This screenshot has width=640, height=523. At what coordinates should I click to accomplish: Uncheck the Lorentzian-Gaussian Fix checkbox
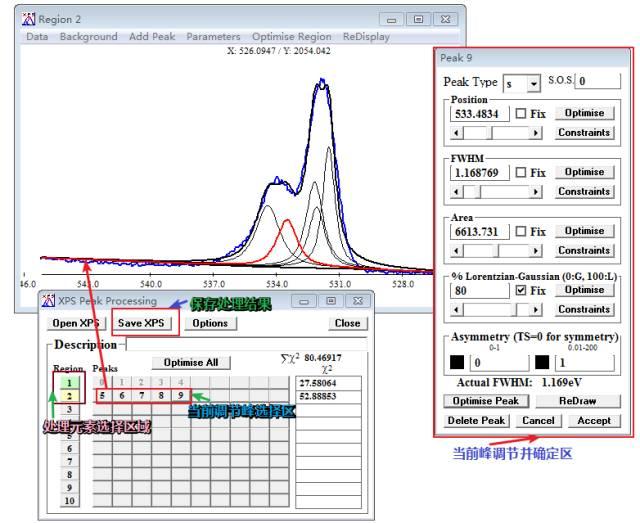tap(520, 290)
